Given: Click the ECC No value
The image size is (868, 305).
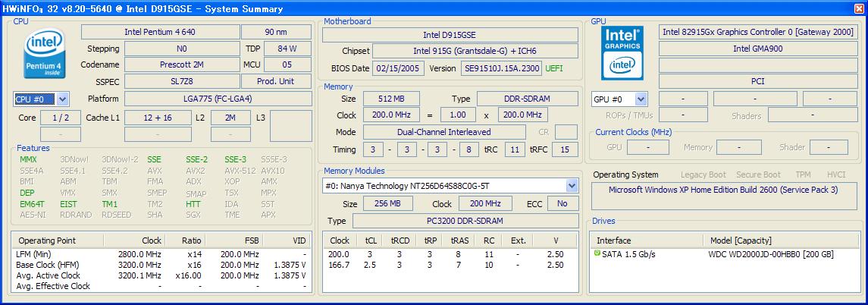Looking at the screenshot, I should point(562,203).
